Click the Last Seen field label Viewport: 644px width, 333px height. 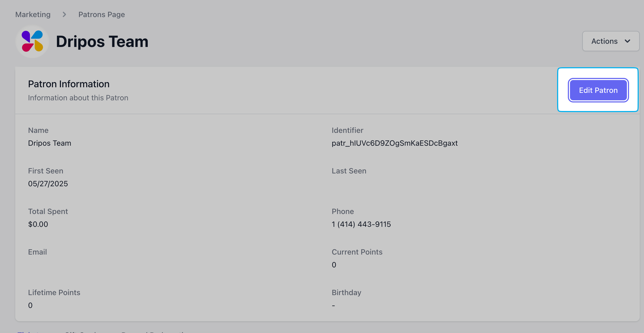(349, 171)
